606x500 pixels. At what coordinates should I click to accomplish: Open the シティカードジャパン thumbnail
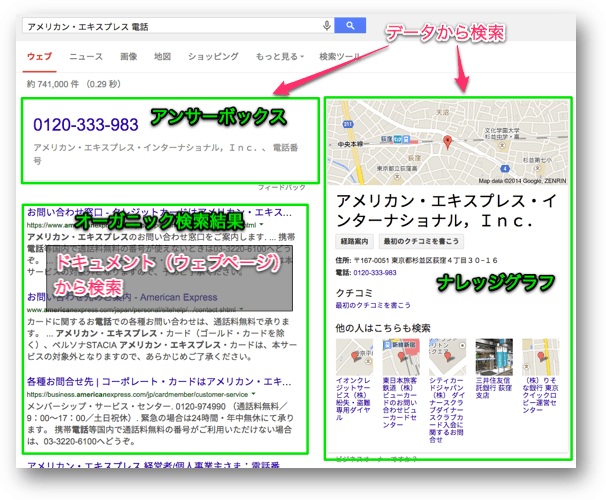point(447,357)
